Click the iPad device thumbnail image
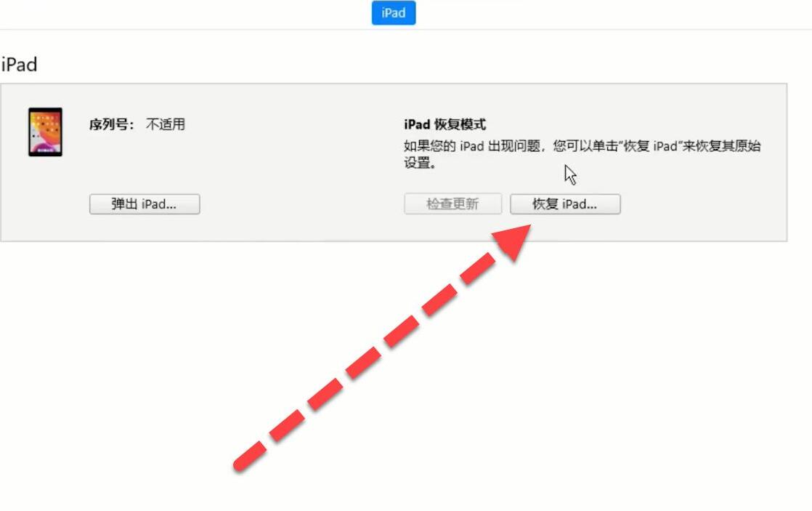This screenshot has height=511, width=812. click(46, 132)
